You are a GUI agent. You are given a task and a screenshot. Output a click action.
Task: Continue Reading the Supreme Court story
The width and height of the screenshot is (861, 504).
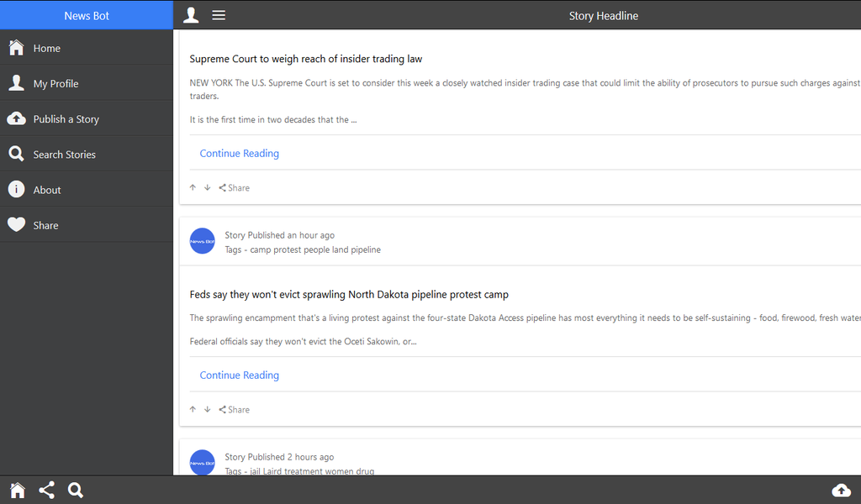click(239, 153)
